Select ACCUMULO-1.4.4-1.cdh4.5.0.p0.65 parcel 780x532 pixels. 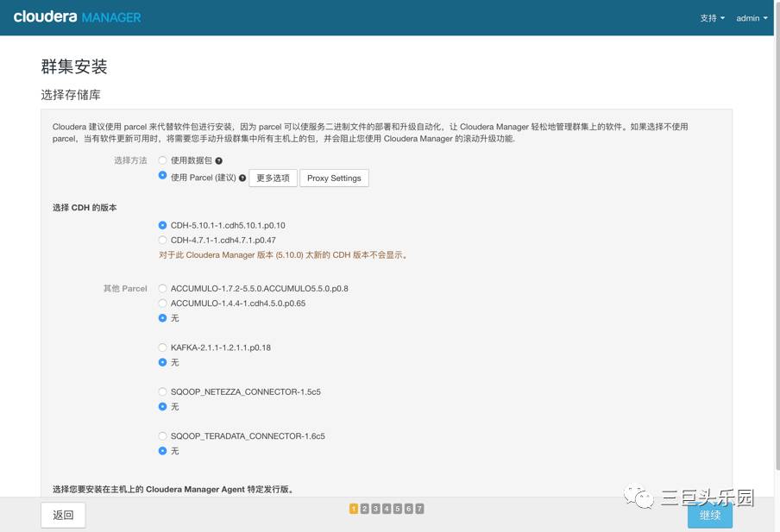pos(162,304)
